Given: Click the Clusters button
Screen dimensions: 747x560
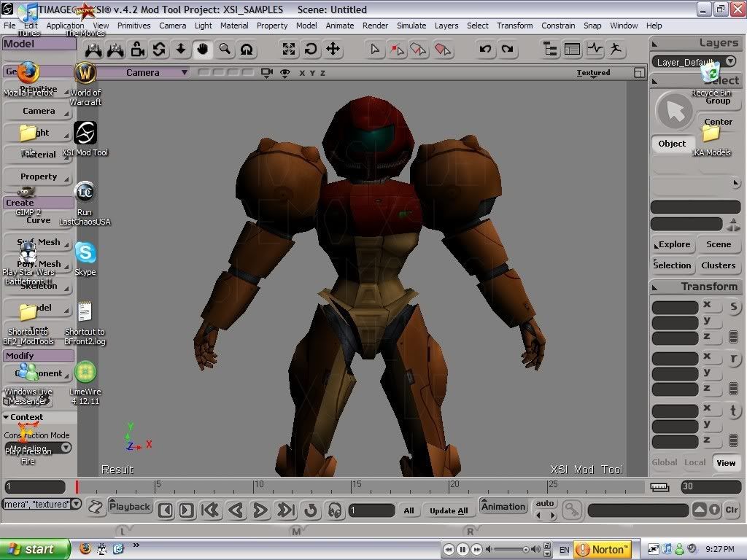Looking at the screenshot, I should pyautogui.click(x=718, y=265).
